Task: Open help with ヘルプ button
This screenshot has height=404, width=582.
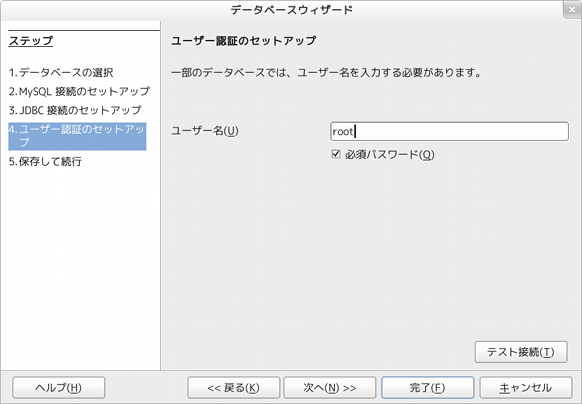Action: [x=59, y=388]
